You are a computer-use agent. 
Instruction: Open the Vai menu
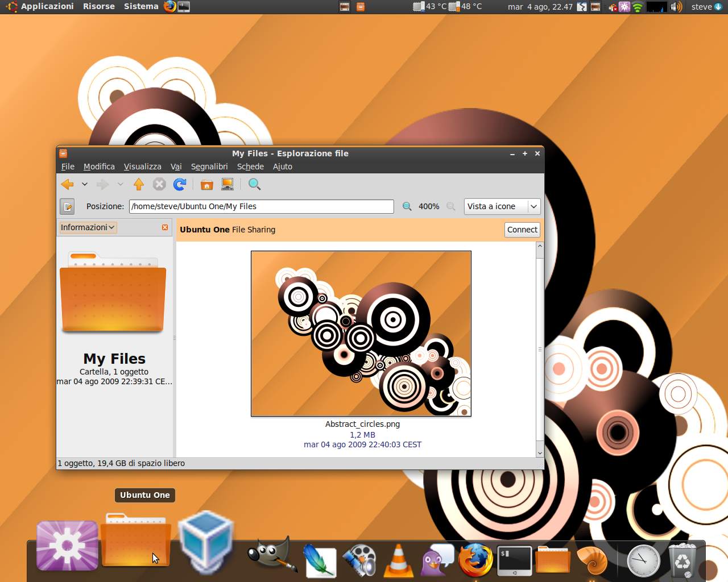pyautogui.click(x=176, y=167)
